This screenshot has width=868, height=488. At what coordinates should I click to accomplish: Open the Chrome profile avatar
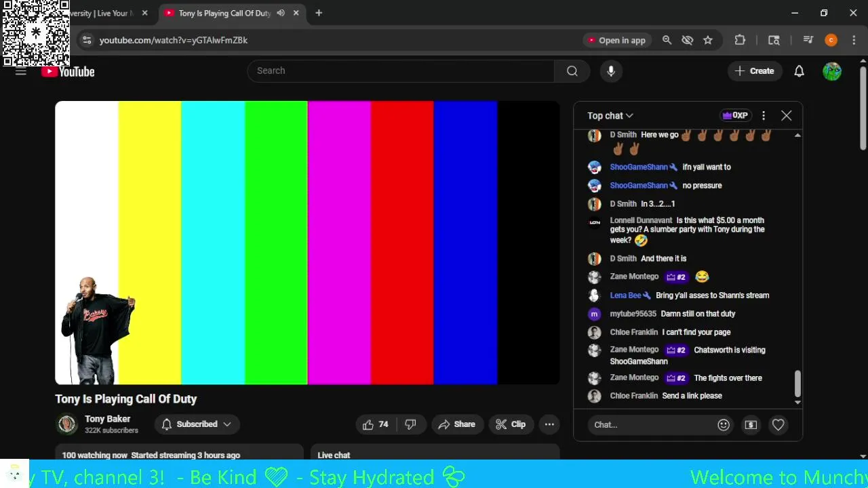click(x=831, y=40)
